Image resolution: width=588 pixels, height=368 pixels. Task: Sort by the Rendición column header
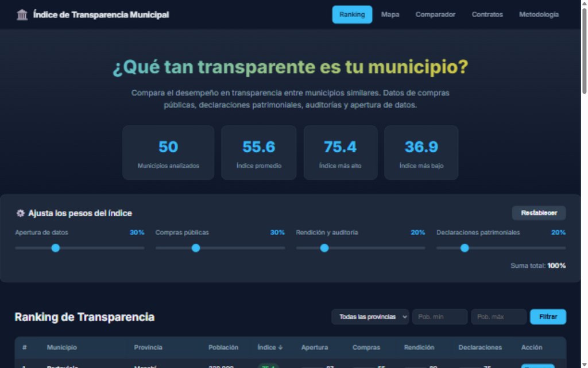[x=419, y=347]
